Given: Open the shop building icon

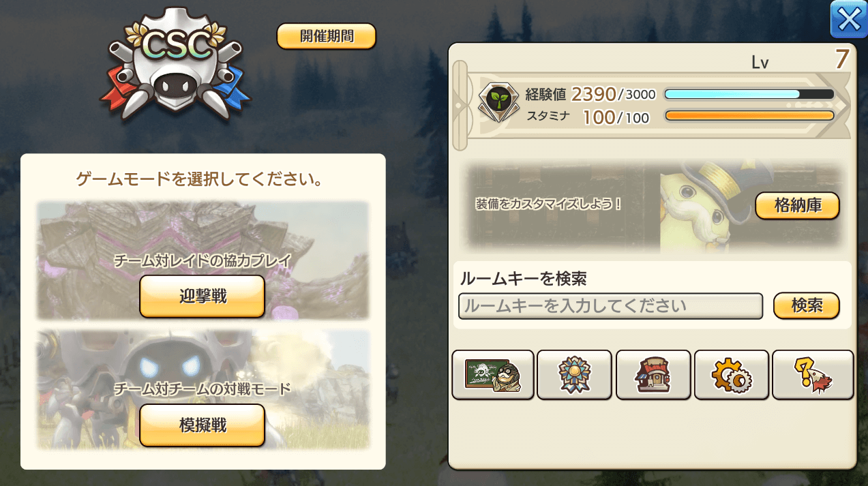Looking at the screenshot, I should click(653, 374).
